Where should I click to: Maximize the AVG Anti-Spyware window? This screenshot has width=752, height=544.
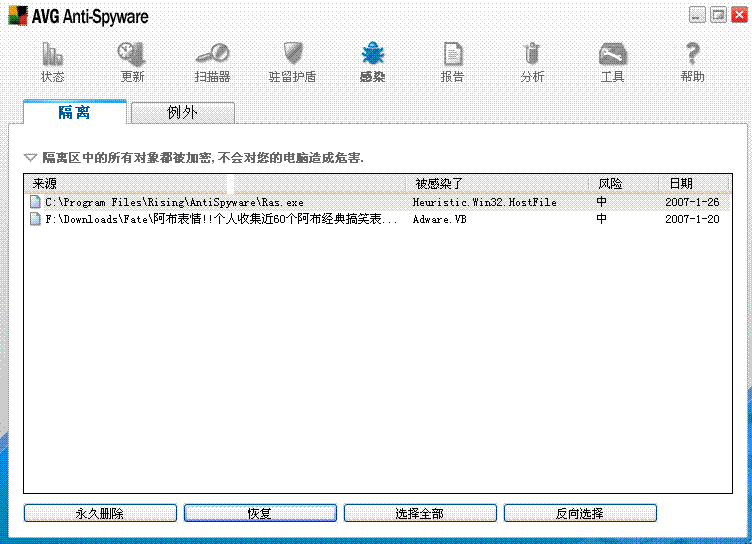pyautogui.click(x=718, y=15)
